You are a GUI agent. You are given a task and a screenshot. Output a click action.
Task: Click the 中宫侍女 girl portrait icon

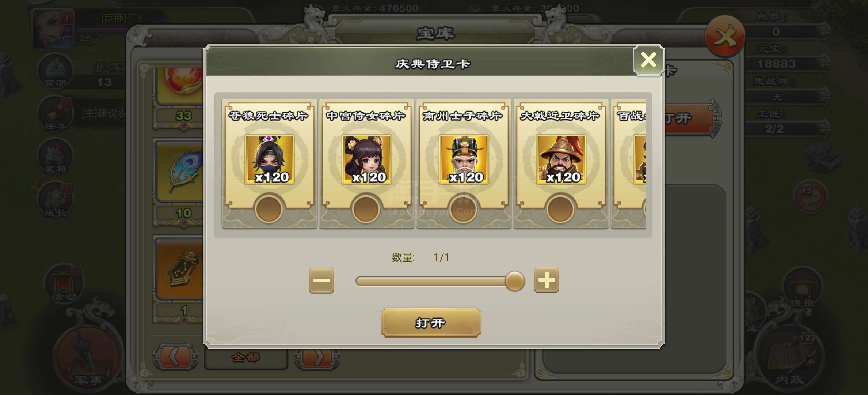[367, 159]
